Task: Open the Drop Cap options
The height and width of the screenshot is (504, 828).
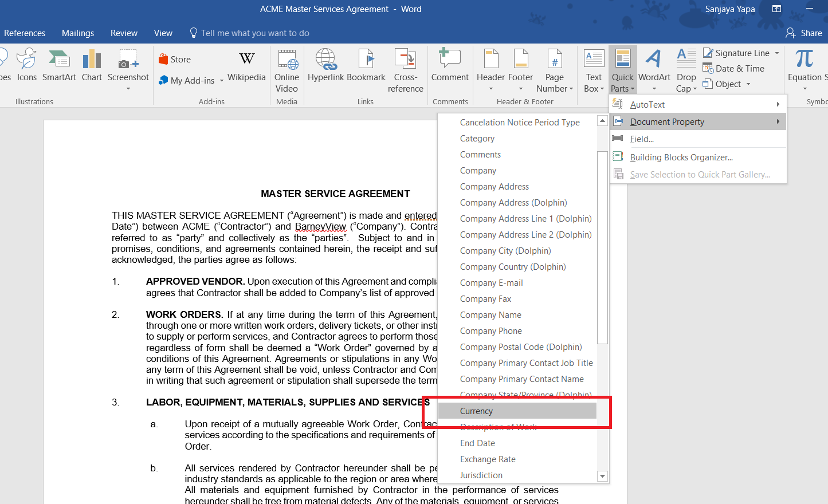Action: click(x=686, y=71)
